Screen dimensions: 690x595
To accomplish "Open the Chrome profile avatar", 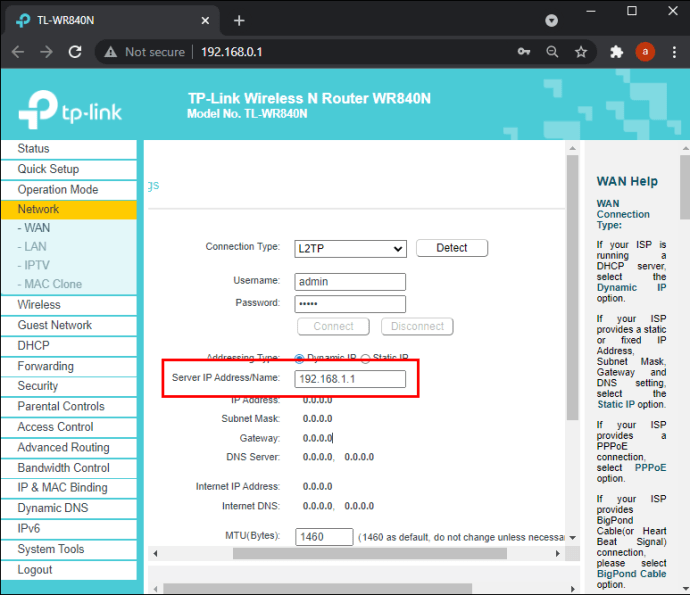I will (645, 52).
